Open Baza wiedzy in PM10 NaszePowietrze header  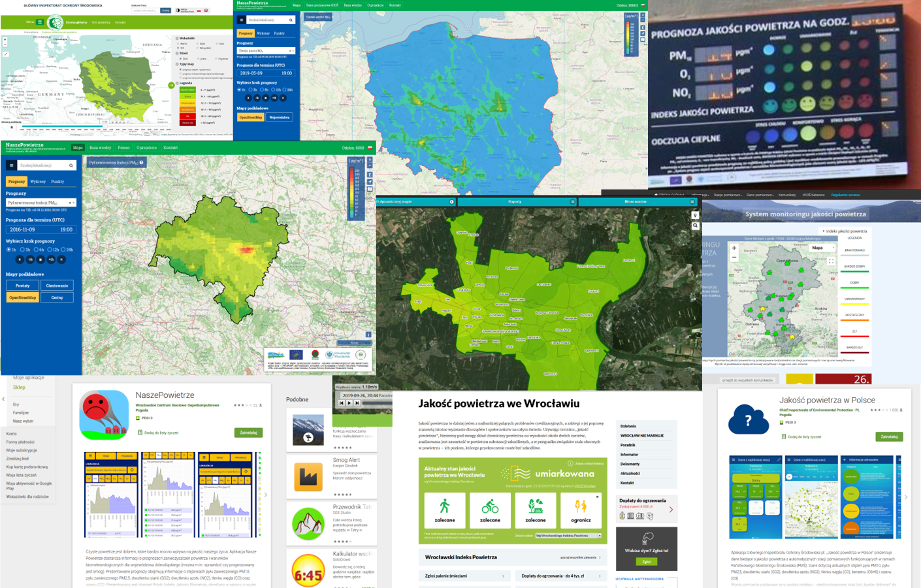click(100, 148)
